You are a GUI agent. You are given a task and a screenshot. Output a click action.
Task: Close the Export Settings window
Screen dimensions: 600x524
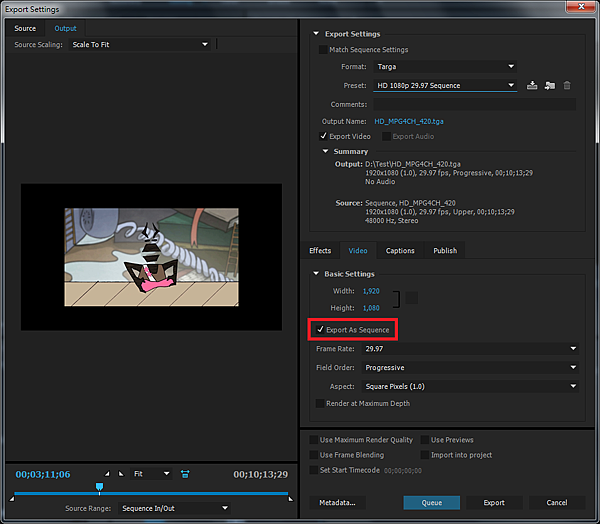click(x=581, y=6)
